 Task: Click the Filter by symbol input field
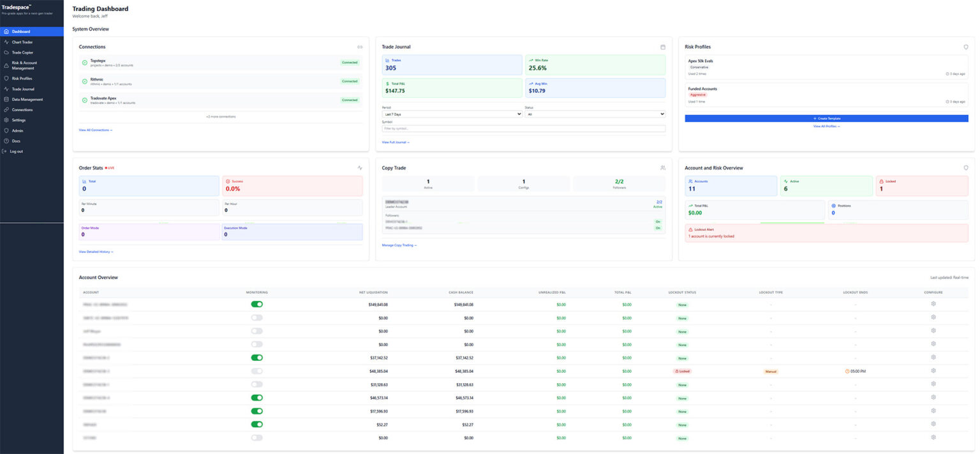pyautogui.click(x=523, y=128)
